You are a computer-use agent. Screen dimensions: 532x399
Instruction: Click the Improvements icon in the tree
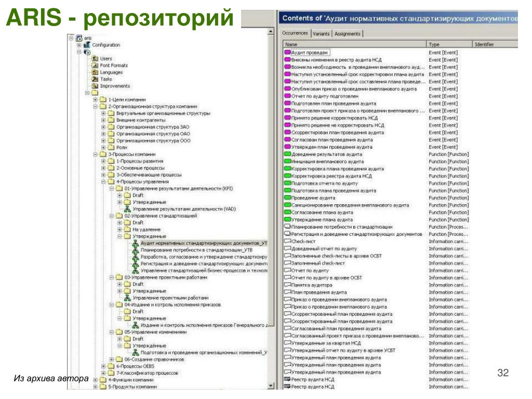pyautogui.click(x=95, y=86)
